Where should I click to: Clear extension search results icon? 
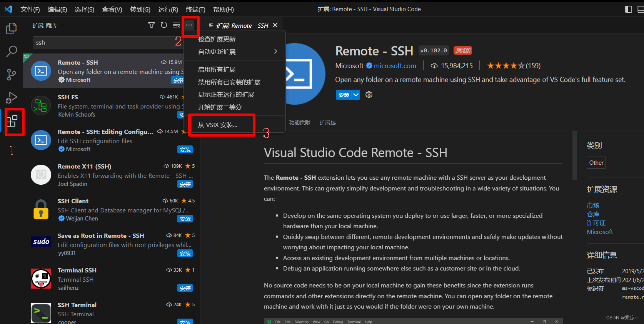177,25
